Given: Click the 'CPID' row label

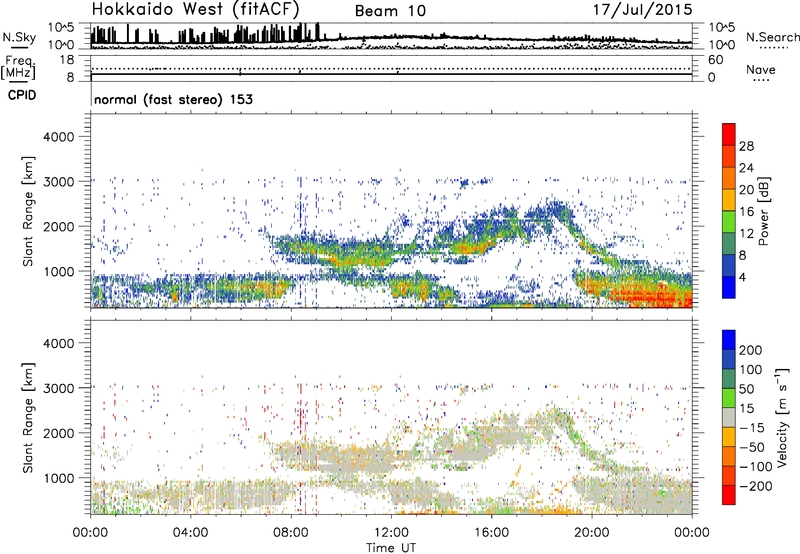Looking at the screenshot, I should pos(21,95).
